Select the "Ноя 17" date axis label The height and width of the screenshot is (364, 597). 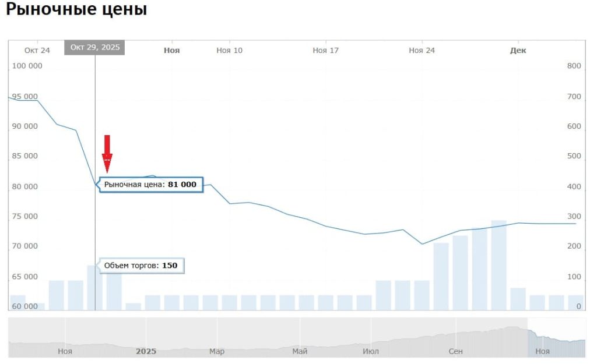point(325,51)
